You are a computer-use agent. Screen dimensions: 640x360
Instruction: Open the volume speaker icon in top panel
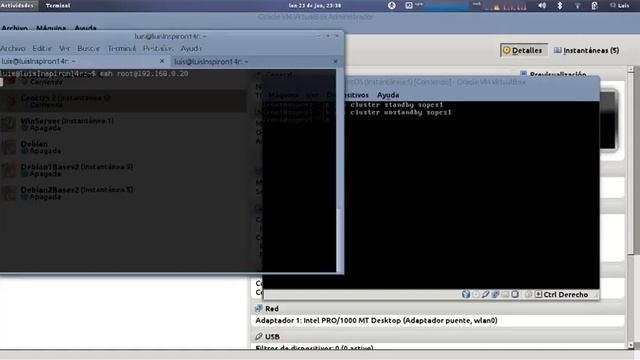542,5
